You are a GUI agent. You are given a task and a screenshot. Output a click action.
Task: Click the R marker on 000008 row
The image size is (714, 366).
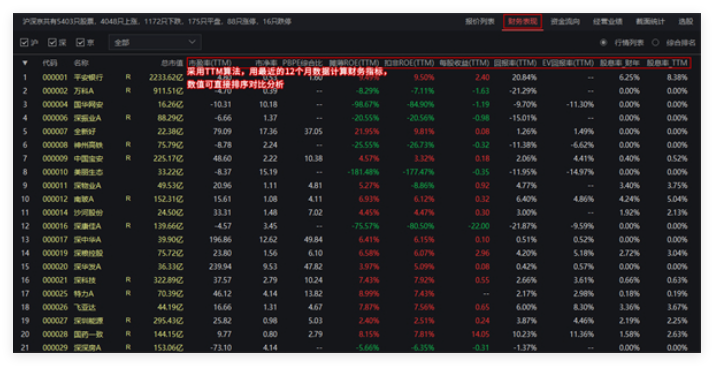click(x=128, y=145)
